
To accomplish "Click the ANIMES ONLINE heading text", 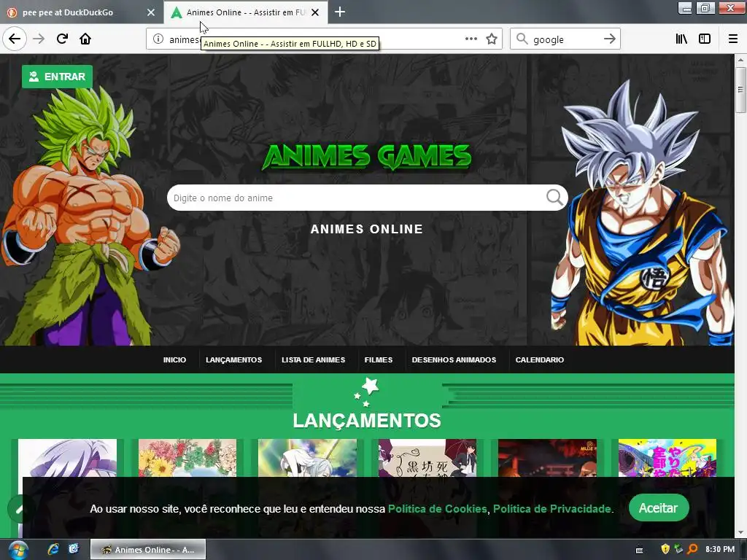I will click(367, 229).
